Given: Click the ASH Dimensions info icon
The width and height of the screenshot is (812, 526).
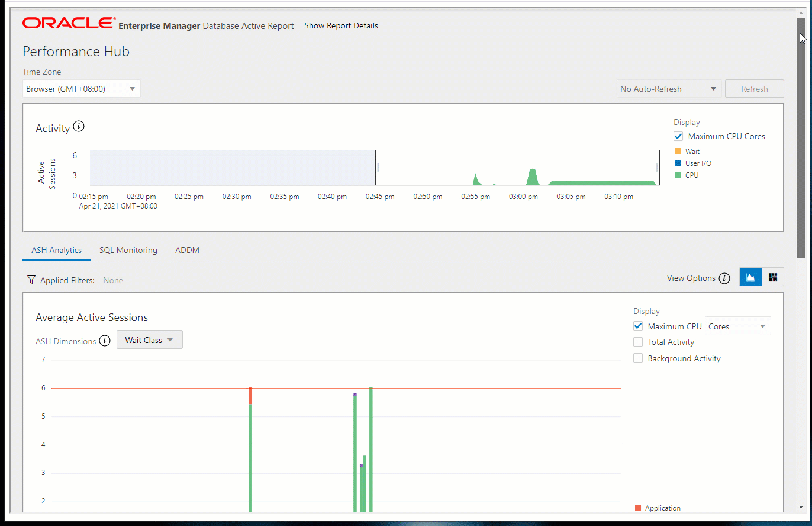Looking at the screenshot, I should [x=105, y=341].
